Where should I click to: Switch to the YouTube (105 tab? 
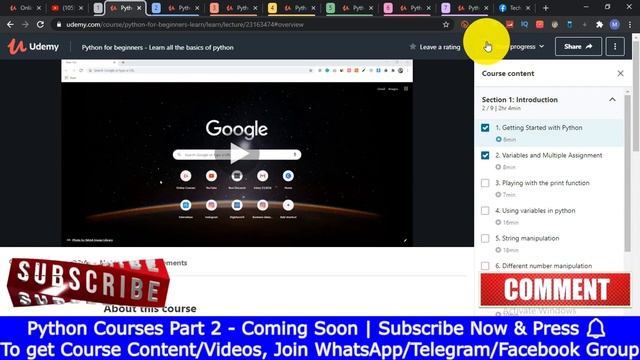(68, 8)
